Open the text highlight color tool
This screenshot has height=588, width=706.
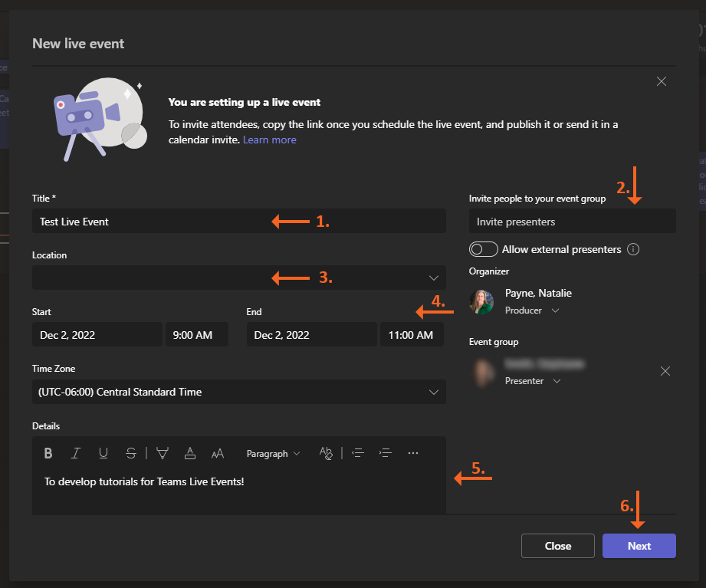coord(162,453)
